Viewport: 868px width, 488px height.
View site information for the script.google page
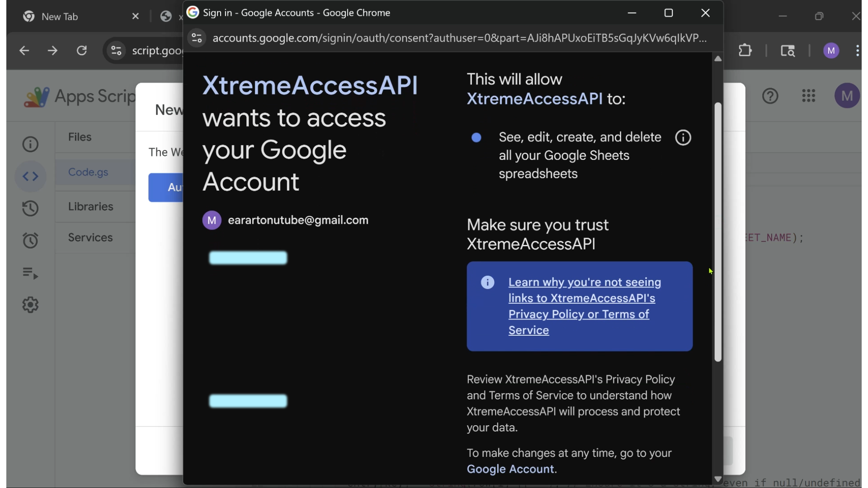tap(116, 51)
